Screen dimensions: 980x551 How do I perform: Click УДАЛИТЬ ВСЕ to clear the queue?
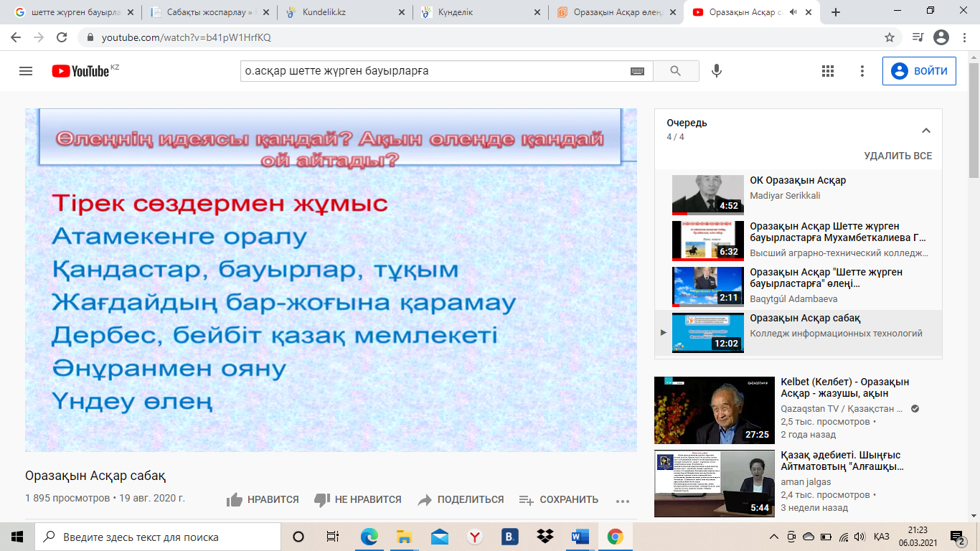pyautogui.click(x=897, y=156)
